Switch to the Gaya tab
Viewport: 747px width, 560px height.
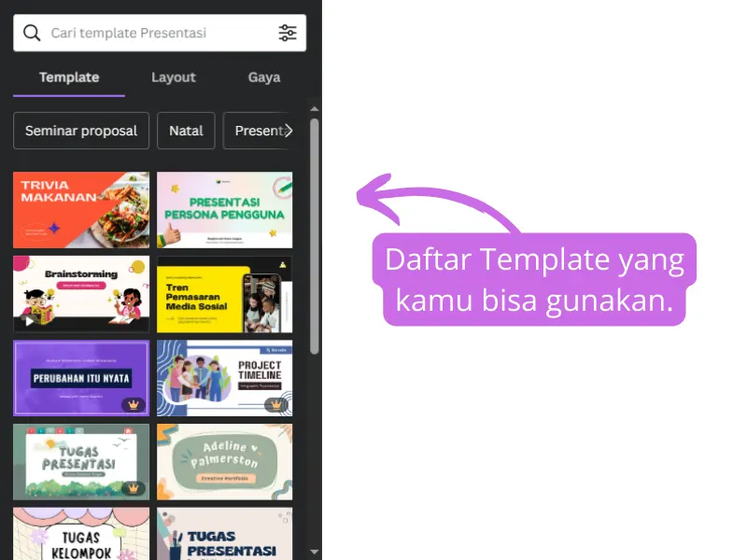coord(263,77)
